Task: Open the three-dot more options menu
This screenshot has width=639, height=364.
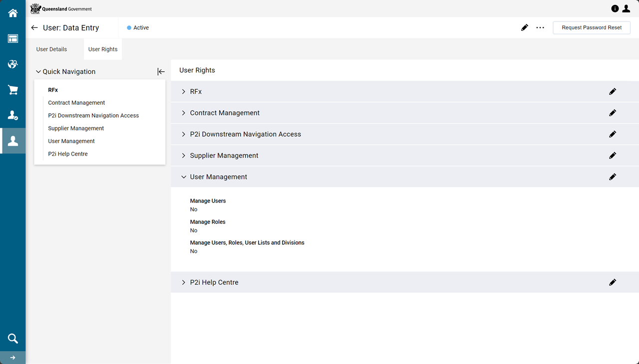Action: [540, 28]
